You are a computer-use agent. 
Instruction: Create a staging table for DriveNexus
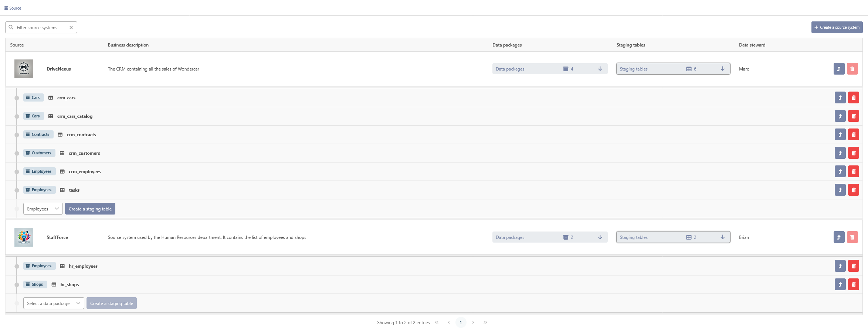click(90, 209)
